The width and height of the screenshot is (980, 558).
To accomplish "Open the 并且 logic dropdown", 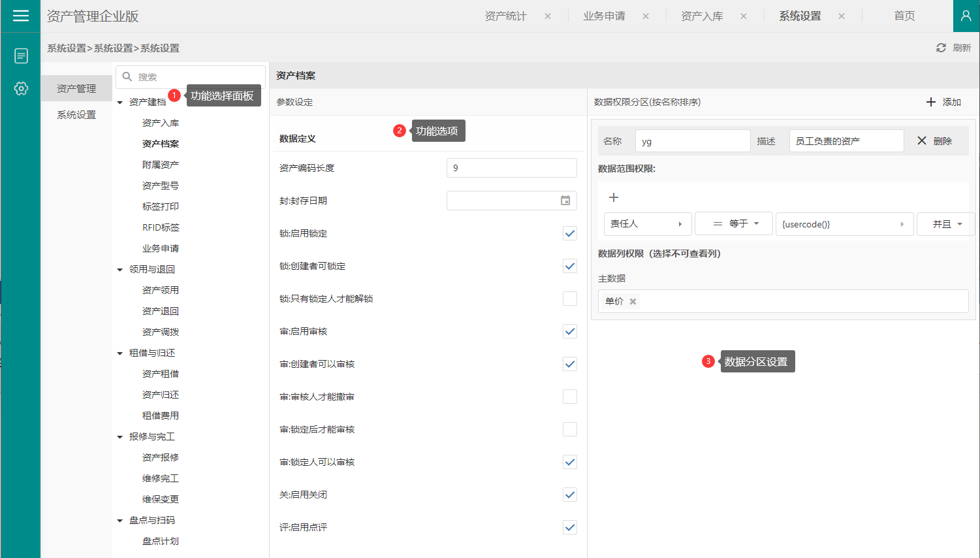I will pyautogui.click(x=946, y=223).
